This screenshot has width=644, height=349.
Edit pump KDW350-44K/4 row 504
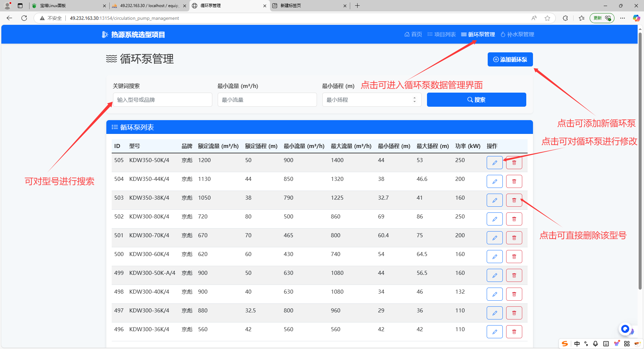coord(494,182)
